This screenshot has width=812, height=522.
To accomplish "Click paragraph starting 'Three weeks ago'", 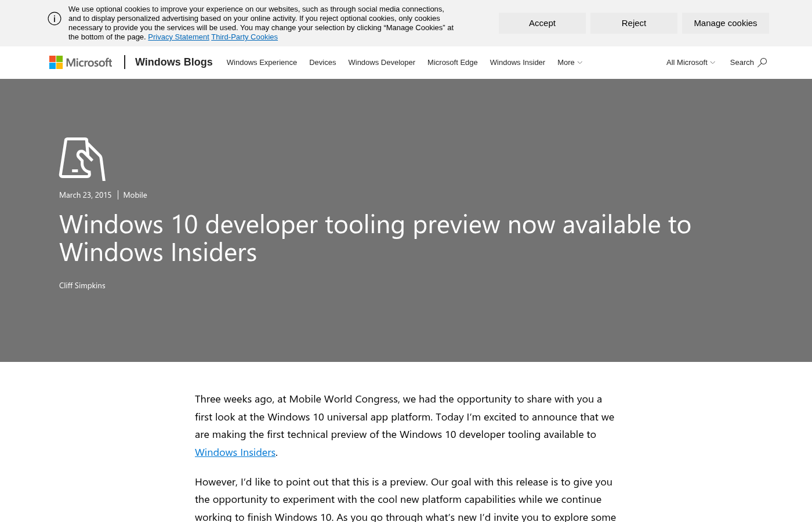I will click(405, 426).
